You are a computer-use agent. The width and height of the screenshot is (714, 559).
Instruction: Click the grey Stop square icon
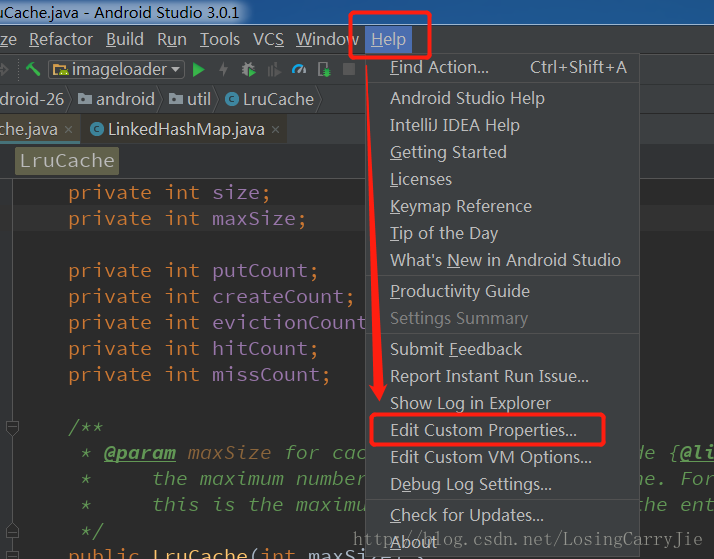[349, 69]
